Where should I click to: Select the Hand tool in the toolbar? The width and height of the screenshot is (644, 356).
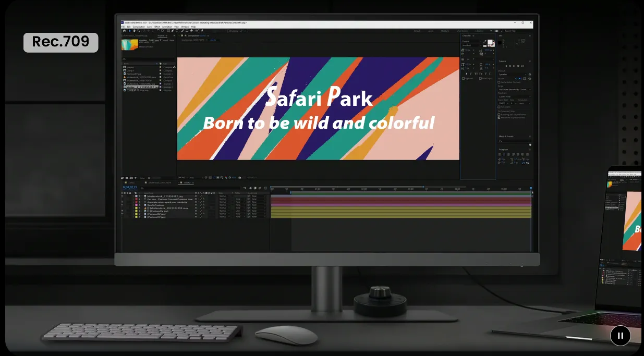coord(135,31)
